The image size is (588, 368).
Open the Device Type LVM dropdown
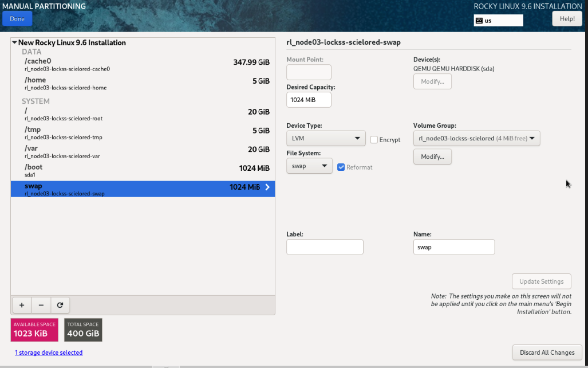tap(325, 139)
